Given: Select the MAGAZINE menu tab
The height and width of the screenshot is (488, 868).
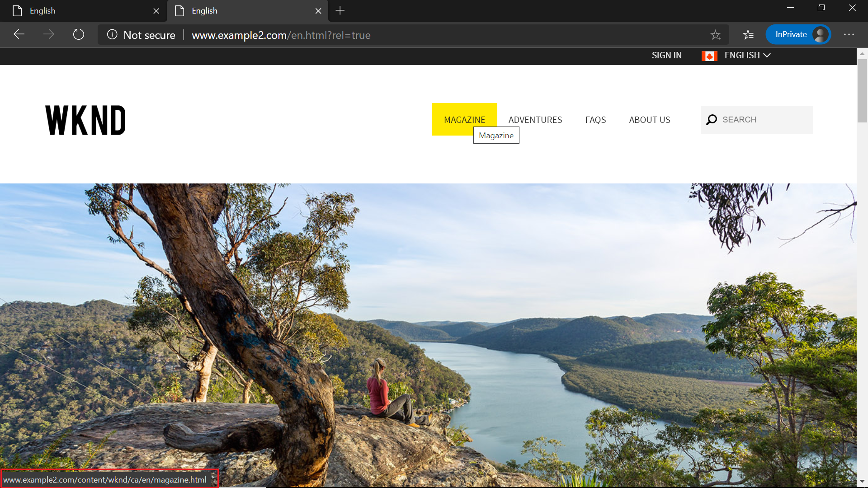Looking at the screenshot, I should coord(464,119).
